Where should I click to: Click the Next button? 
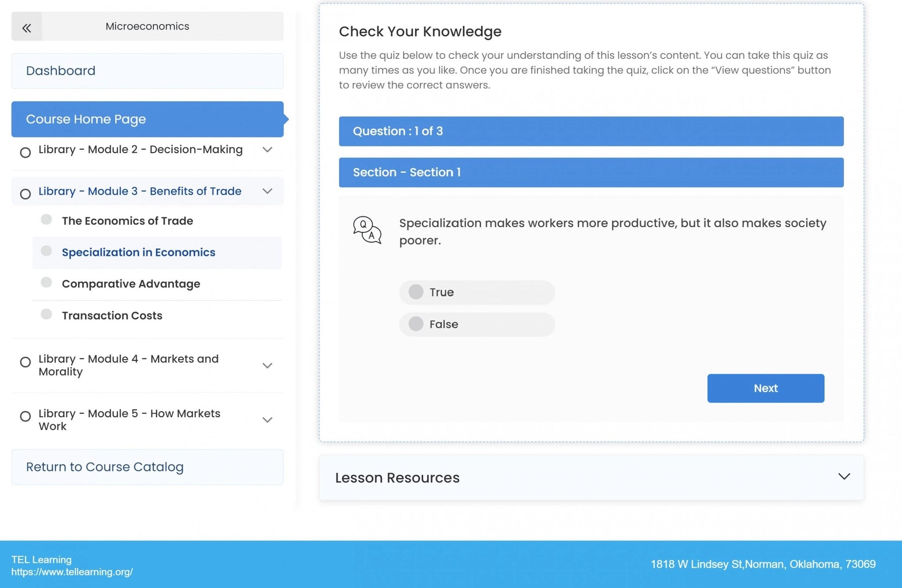point(765,388)
